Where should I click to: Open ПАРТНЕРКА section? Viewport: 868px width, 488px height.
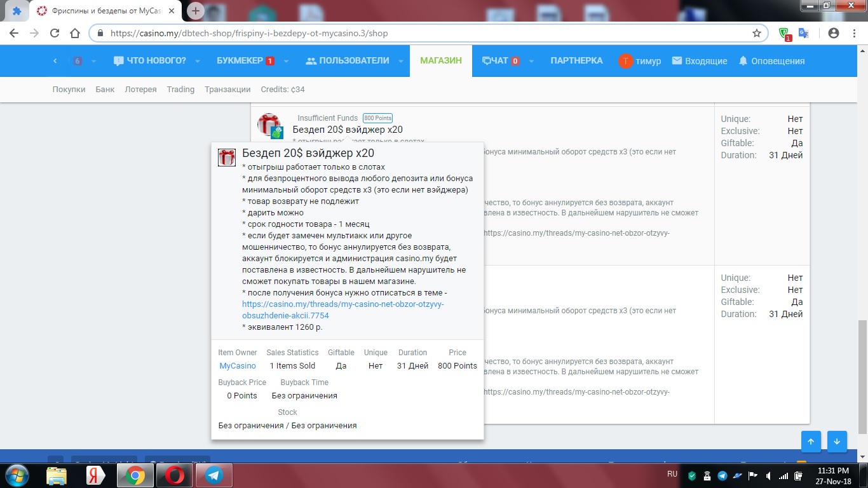pyautogui.click(x=576, y=61)
